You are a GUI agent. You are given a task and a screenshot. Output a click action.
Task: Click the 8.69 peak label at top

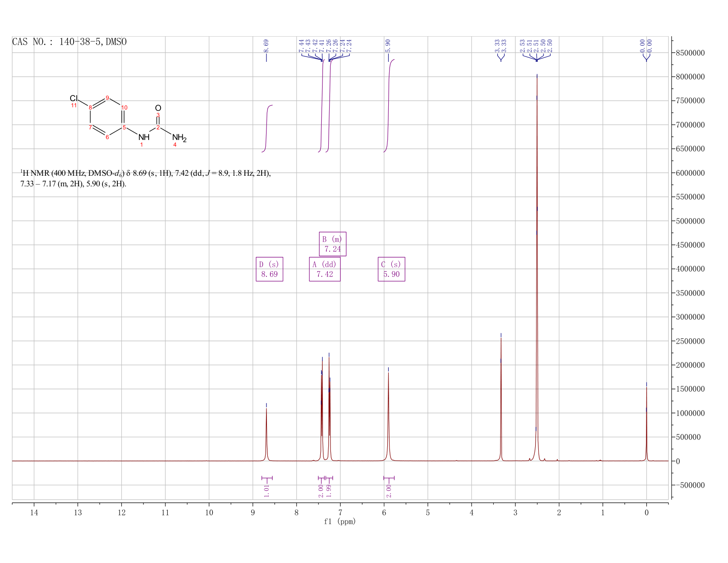266,45
